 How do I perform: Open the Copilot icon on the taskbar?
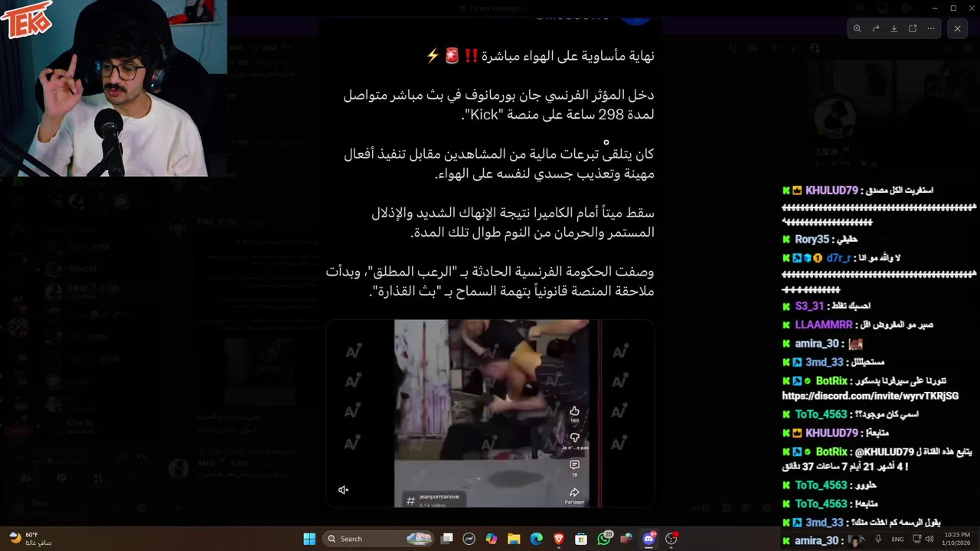(492, 539)
